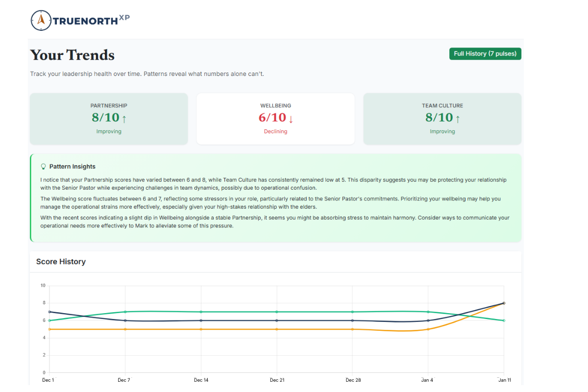Screen dimensions: 588x392
Task: Toggle the Wellbeing trend card
Action: 275,119
